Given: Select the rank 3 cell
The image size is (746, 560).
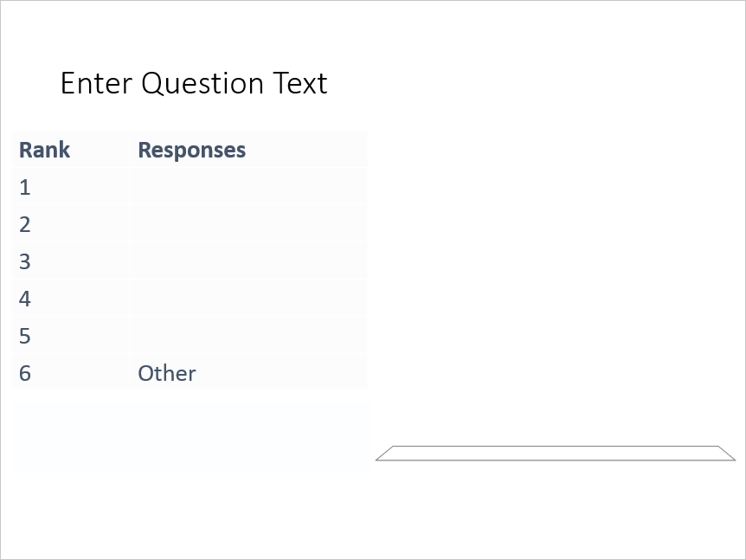Looking at the screenshot, I should 26,261.
